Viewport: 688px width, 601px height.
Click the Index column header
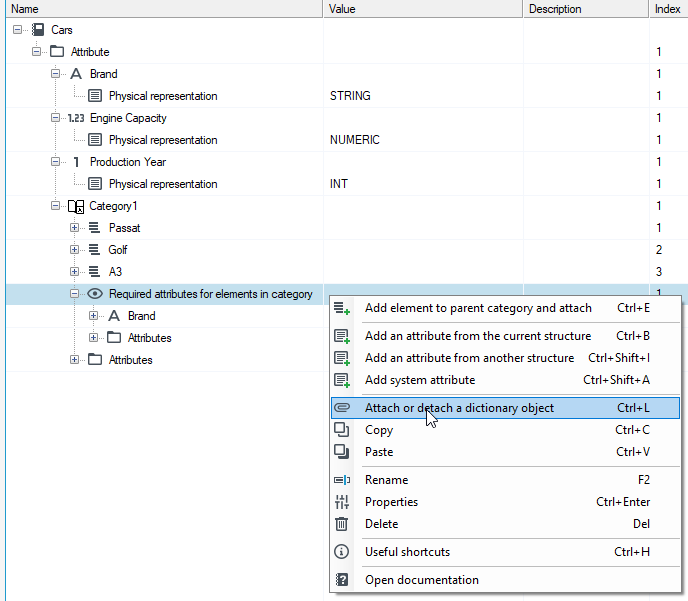[x=668, y=9]
